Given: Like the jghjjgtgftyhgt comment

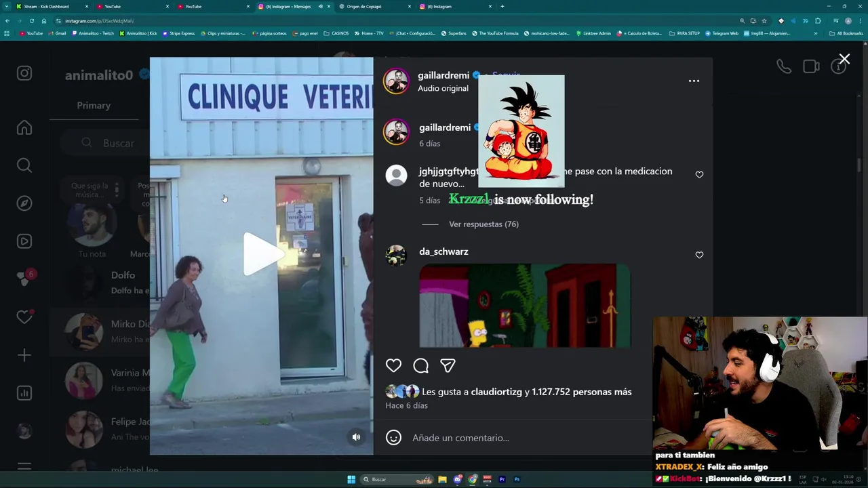Looking at the screenshot, I should tap(699, 175).
